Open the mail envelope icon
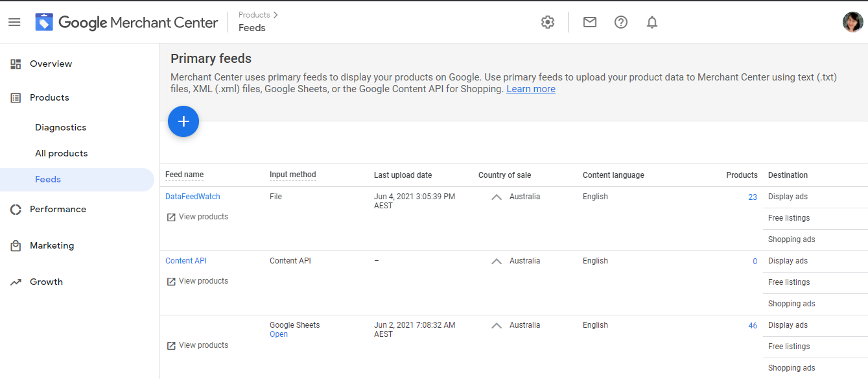The width and height of the screenshot is (868, 379). click(x=589, y=22)
